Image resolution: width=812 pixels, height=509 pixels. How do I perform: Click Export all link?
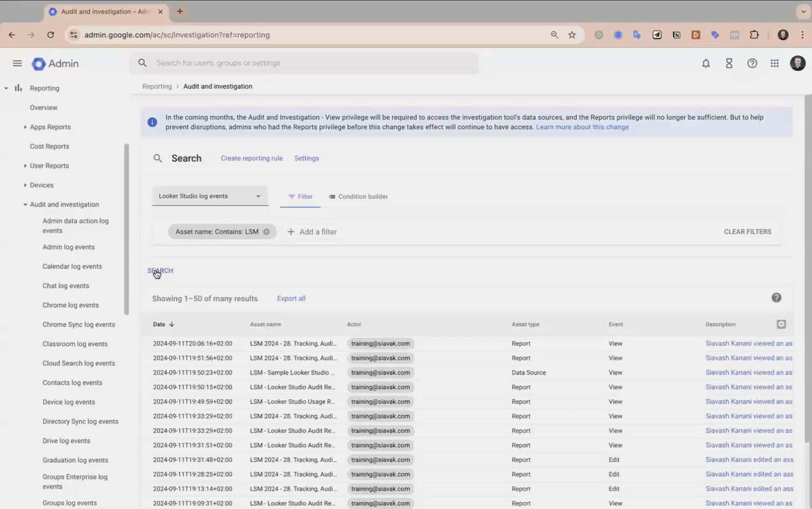[x=291, y=298]
